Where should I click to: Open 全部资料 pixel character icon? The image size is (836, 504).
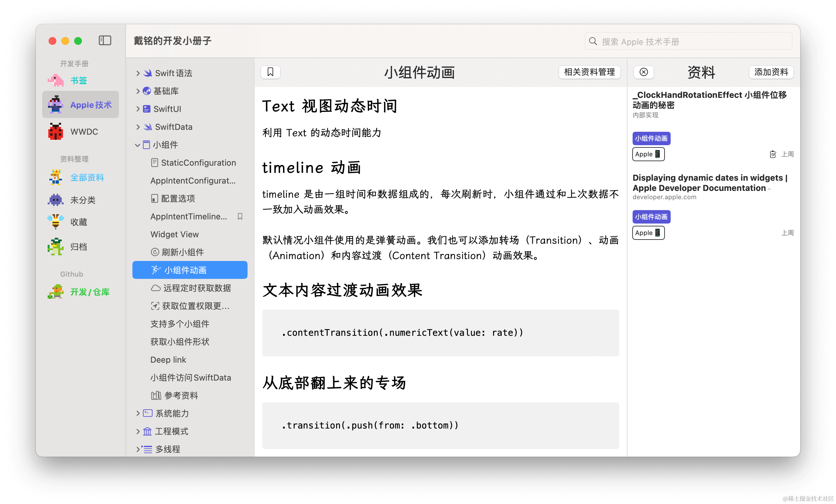click(x=56, y=177)
